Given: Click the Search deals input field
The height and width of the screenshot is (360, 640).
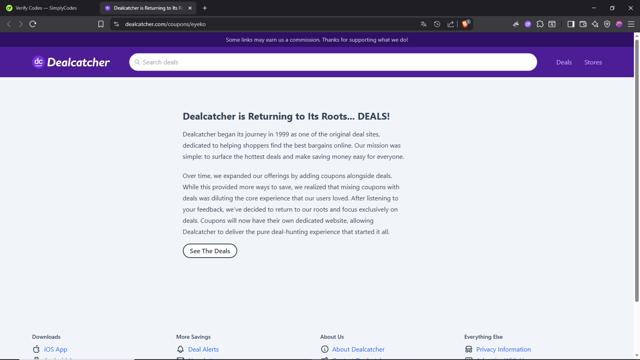Looking at the screenshot, I should click(333, 62).
